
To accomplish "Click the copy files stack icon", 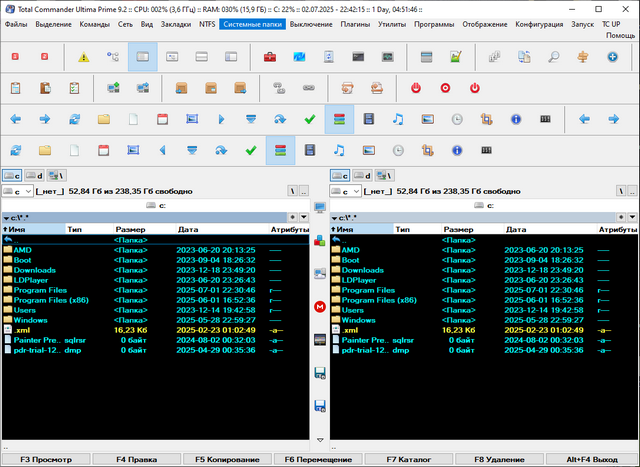I will pos(495,57).
